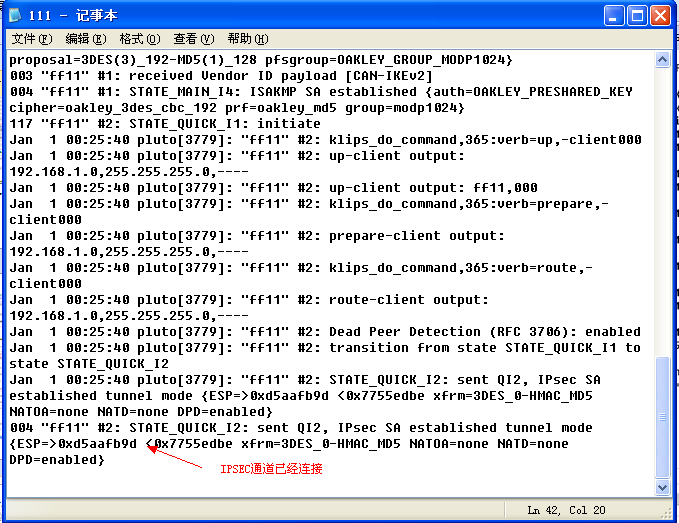The height and width of the screenshot is (523, 679).
Task: Open the 查看(V) menu
Action: tap(193, 39)
